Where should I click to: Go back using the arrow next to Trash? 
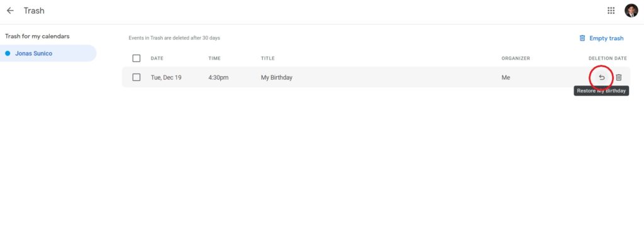(10, 11)
